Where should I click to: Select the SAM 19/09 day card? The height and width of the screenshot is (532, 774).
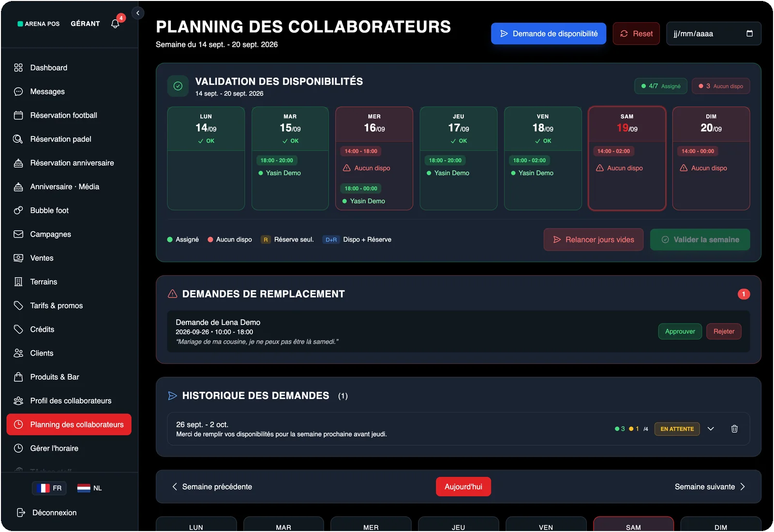(627, 159)
